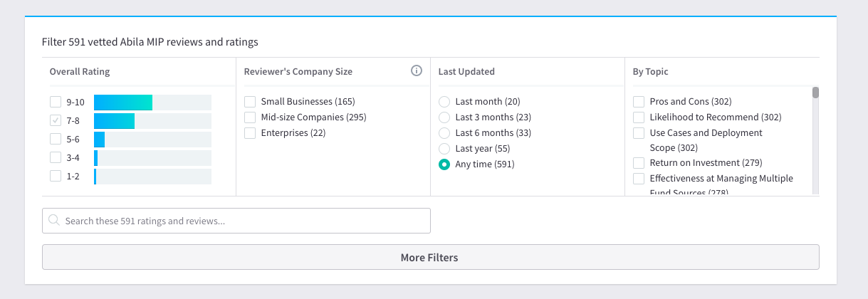Click the magnifier icon in the search box
Image resolution: width=868 pixels, height=299 pixels.
(x=54, y=221)
